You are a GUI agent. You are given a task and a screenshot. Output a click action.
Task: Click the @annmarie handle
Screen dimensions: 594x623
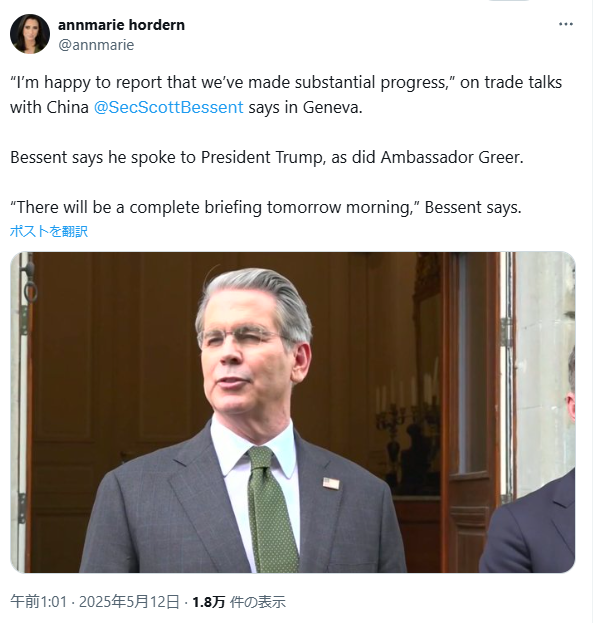coord(96,45)
